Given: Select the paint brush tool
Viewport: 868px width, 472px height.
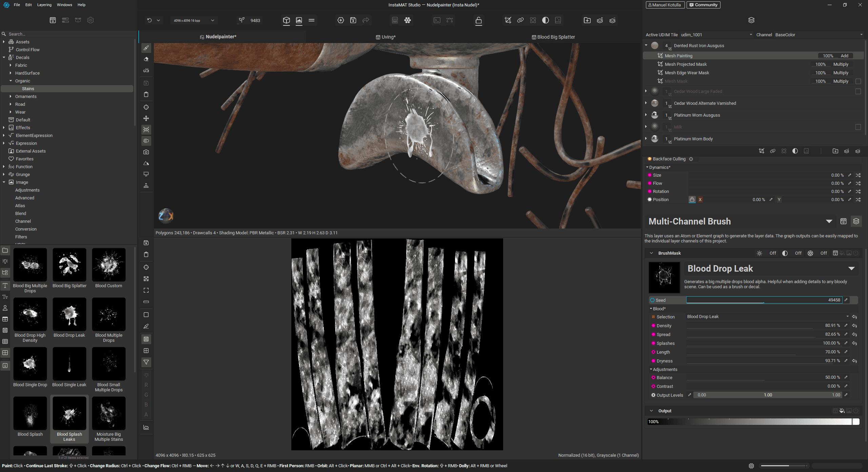Looking at the screenshot, I should [x=146, y=48].
